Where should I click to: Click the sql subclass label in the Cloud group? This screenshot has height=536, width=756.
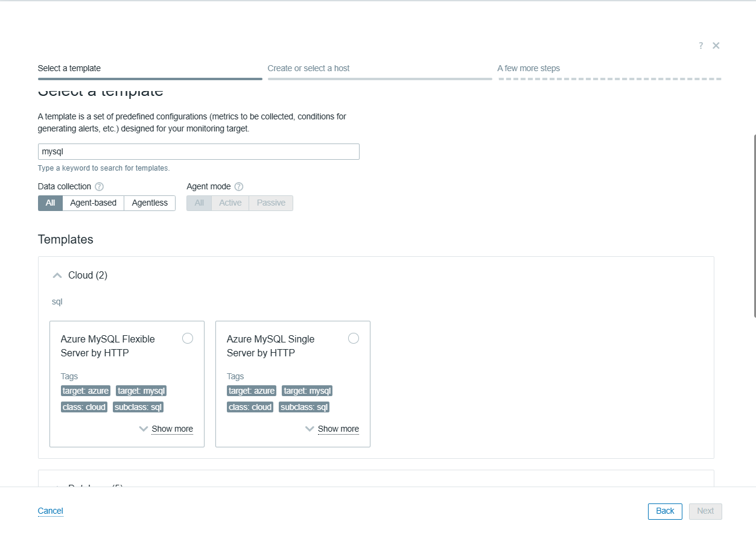click(x=57, y=302)
